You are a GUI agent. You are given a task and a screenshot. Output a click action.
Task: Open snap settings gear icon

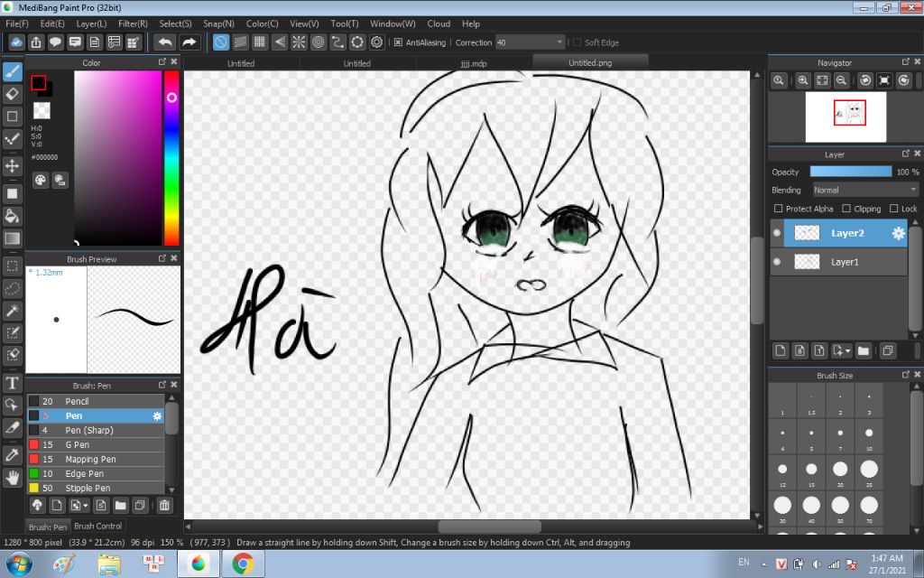(377, 42)
